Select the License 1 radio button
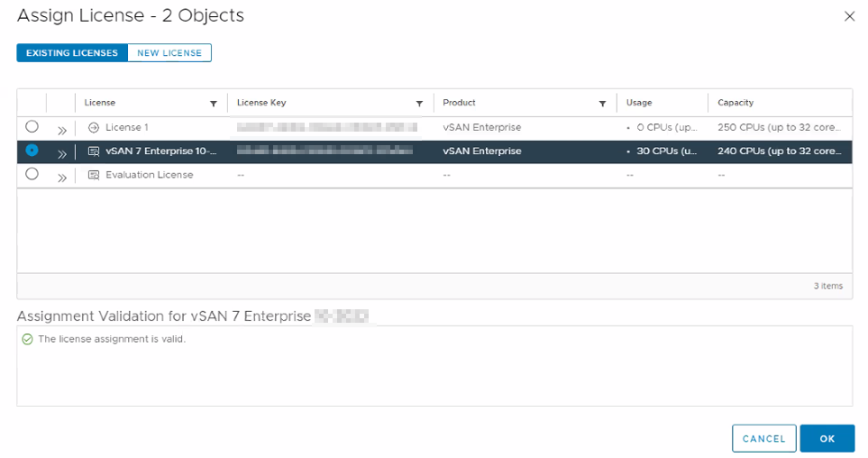Screen dimensions: 868x458 point(32,127)
